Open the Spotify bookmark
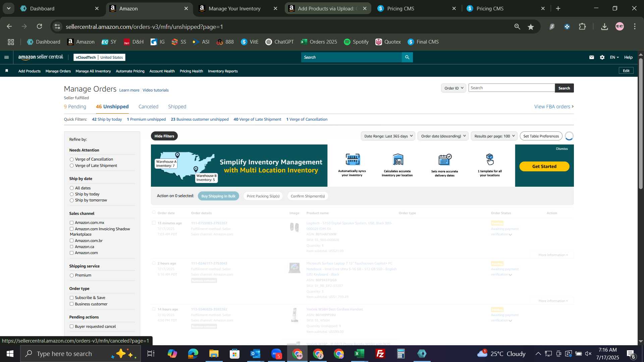Screen dimensions: 644x362 tap(356, 42)
